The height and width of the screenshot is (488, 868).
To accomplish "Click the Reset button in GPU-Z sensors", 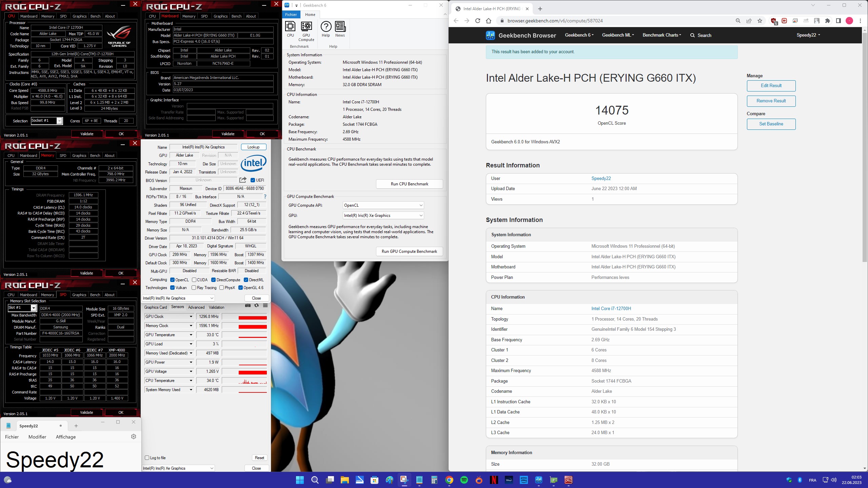I will point(259,458).
